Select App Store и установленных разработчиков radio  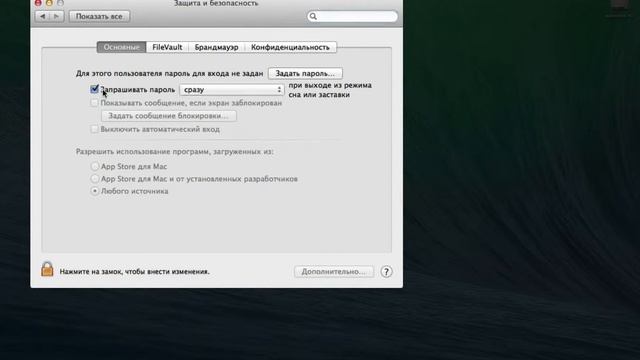[95, 179]
